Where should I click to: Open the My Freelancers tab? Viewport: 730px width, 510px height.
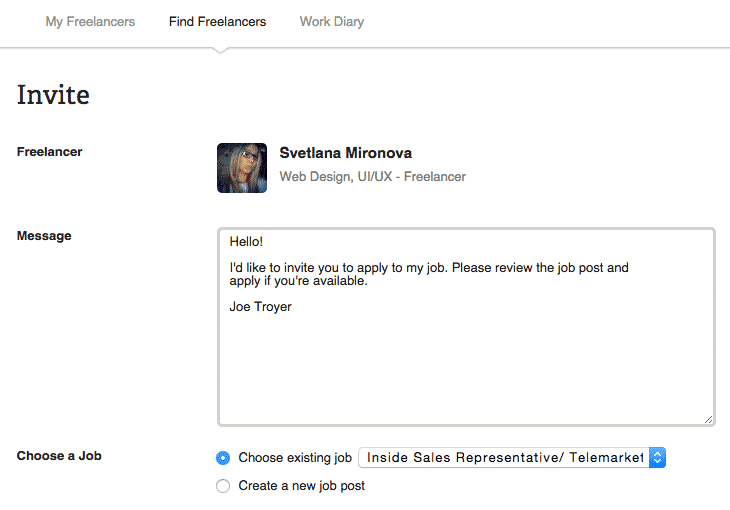pos(90,21)
